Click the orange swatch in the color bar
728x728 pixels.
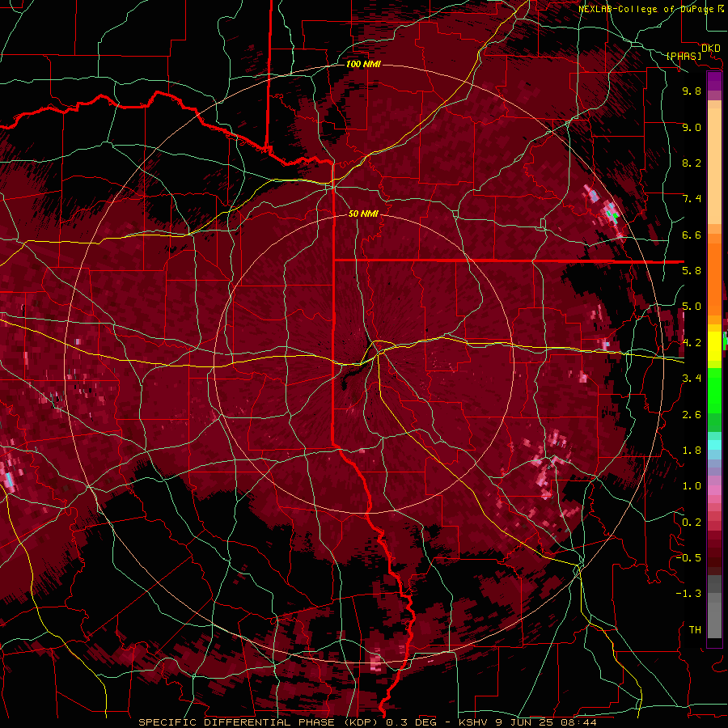(714, 278)
